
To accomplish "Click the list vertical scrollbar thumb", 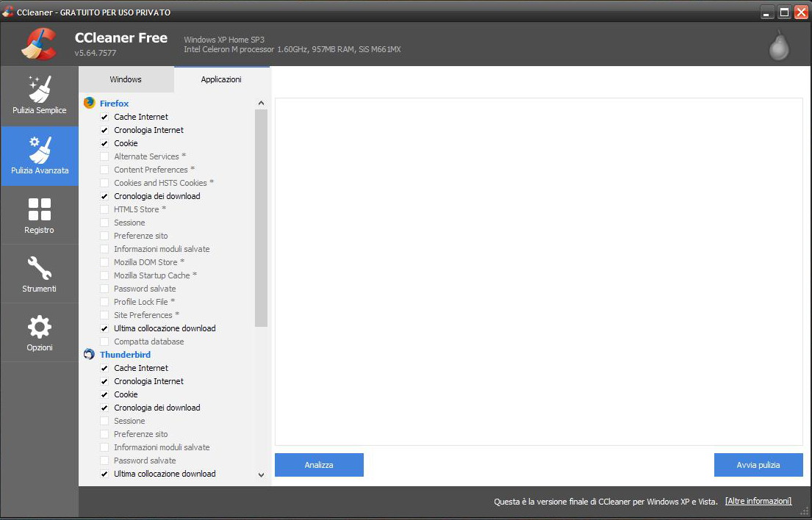I will (x=261, y=218).
